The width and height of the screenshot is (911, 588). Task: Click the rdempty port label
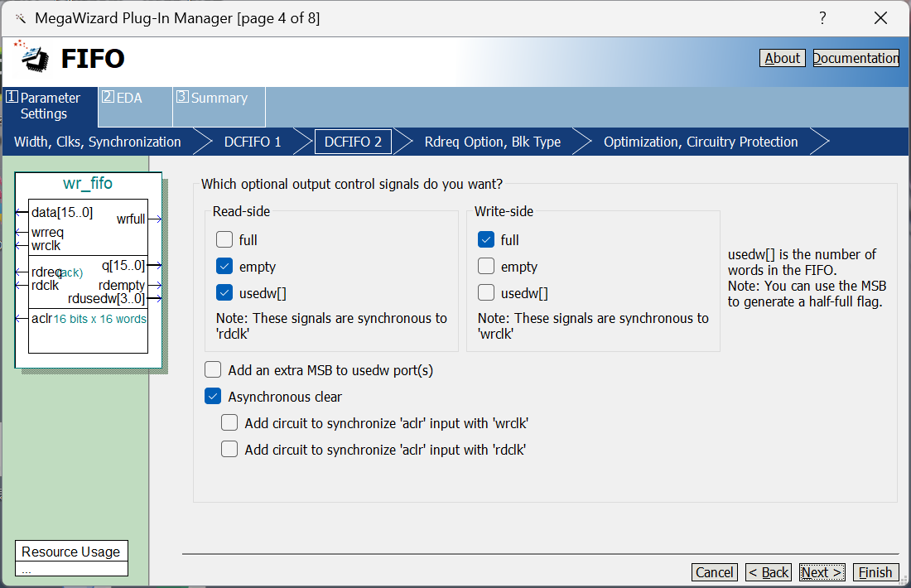click(122, 285)
